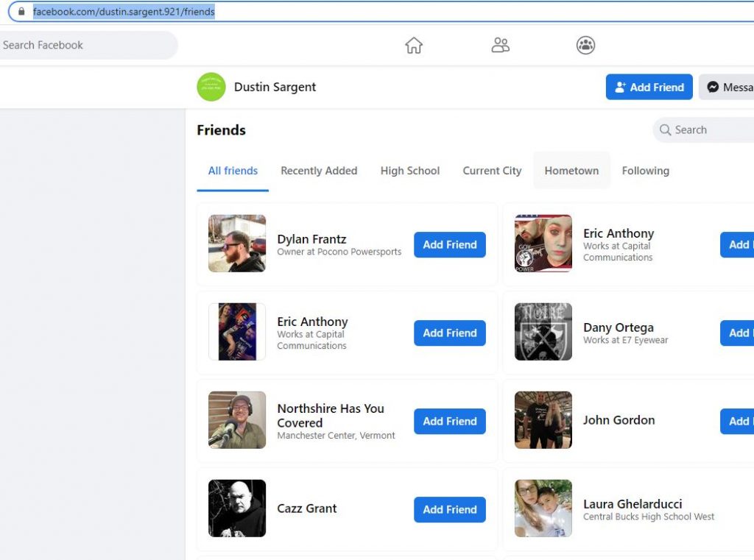Click "Central Bucks High School West" text
754x560 pixels.
pyautogui.click(x=649, y=517)
